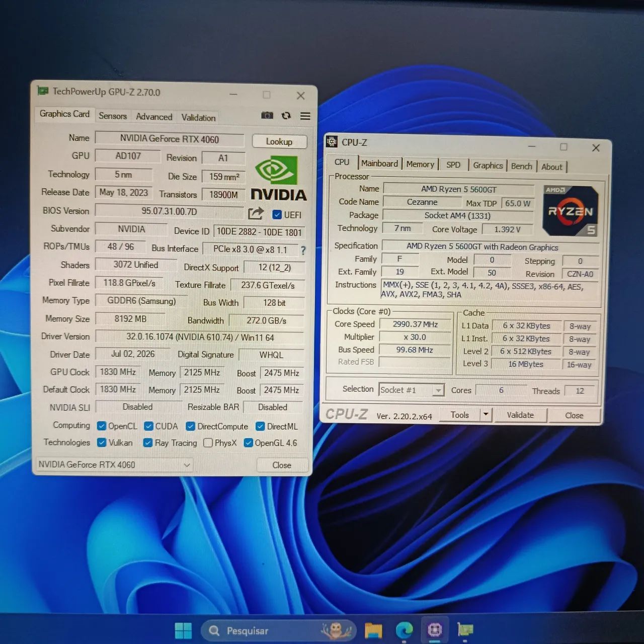Click the Threads value 12
This screenshot has width=644, height=644.
(x=580, y=391)
